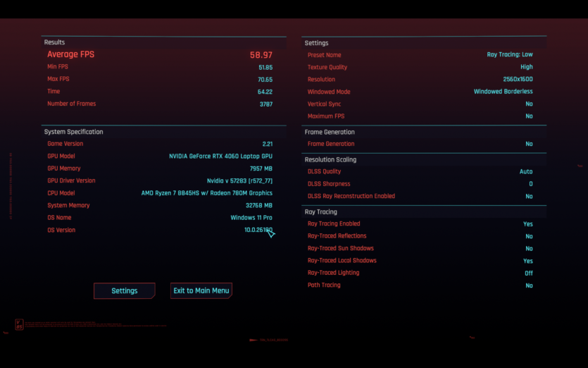This screenshot has height=368, width=588.
Task: Click the OS Name label
Action: tap(59, 217)
